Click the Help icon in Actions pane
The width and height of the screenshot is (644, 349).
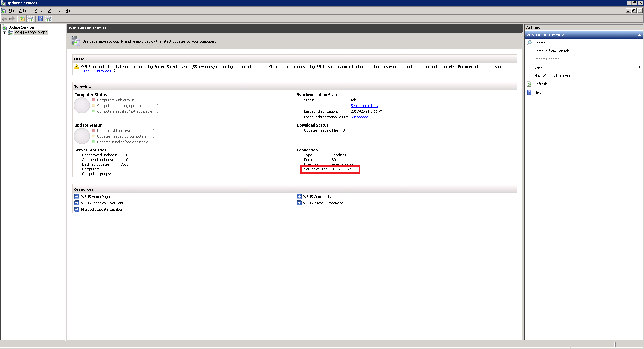(x=529, y=92)
